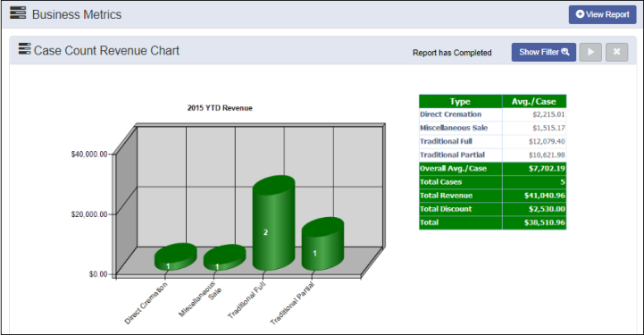Click the Report has Completed status text

coord(452,53)
